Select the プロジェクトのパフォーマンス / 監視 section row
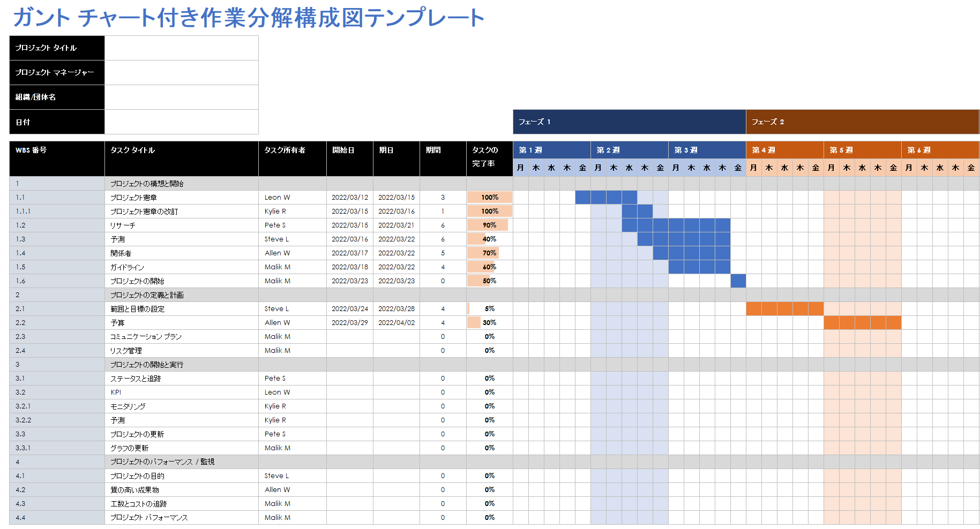The height and width of the screenshot is (529, 980). [x=494, y=462]
